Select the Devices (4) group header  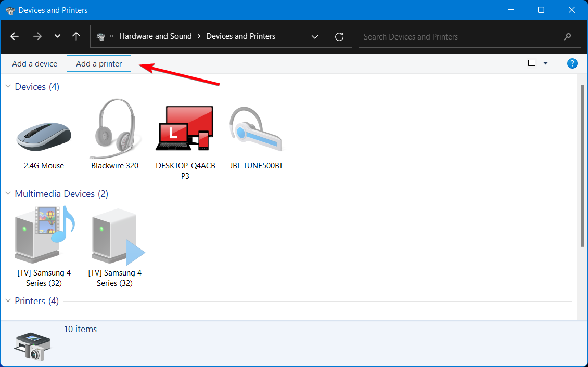click(37, 87)
